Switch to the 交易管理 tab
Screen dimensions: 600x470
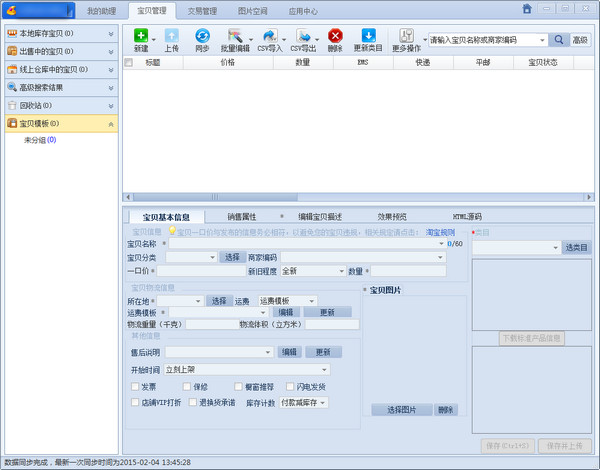coord(202,11)
